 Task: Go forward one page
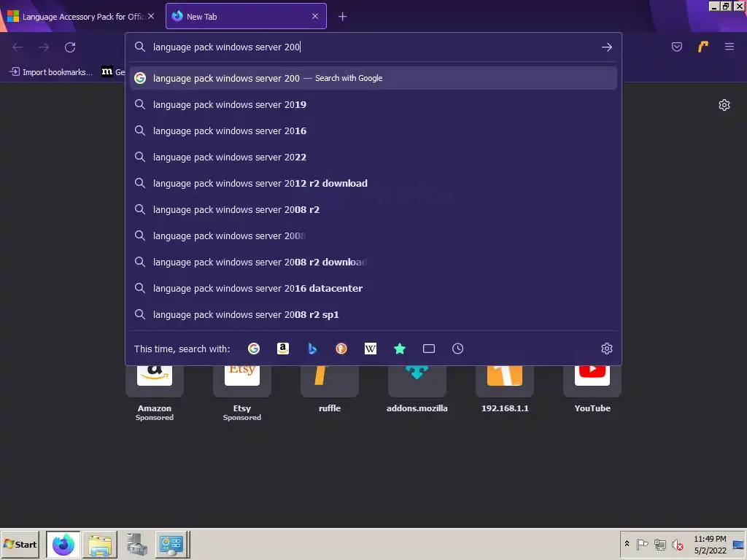[44, 47]
